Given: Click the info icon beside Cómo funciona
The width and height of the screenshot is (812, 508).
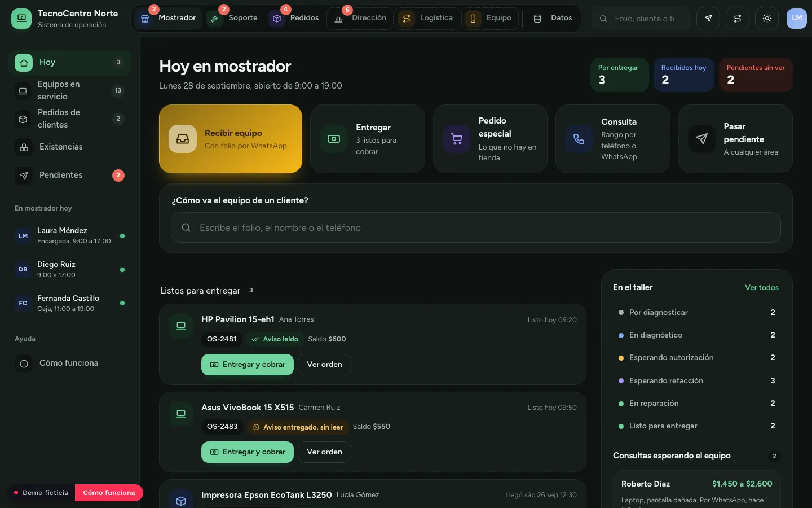Looking at the screenshot, I should [x=24, y=364].
